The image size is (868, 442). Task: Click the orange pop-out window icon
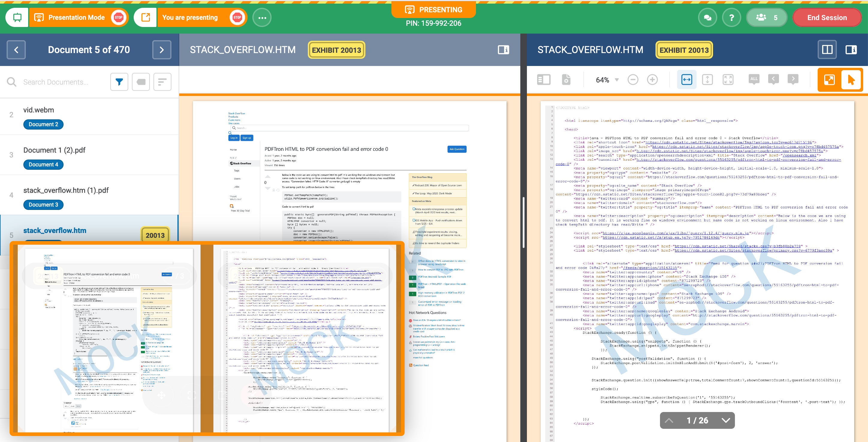click(829, 80)
